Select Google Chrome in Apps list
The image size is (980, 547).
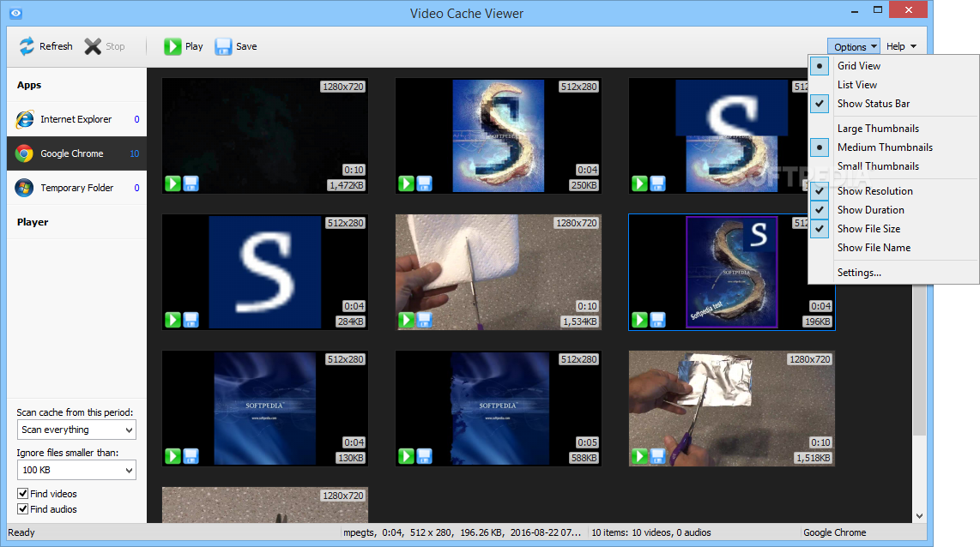pyautogui.click(x=77, y=153)
